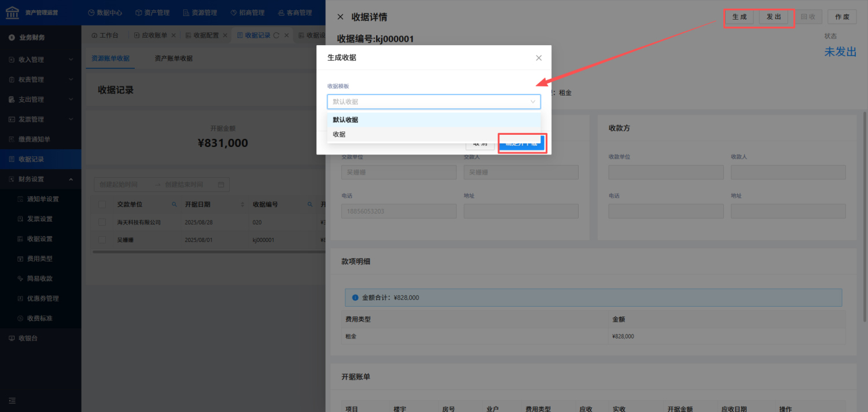Select the 资源账单收据 sub-tab
Image resolution: width=868 pixels, height=412 pixels.
pos(111,58)
